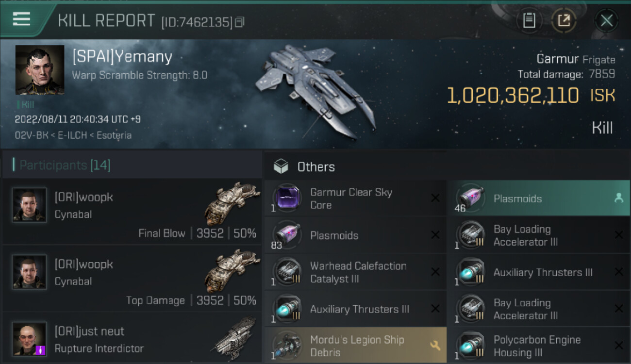Select the Garmur Clear Sky Core item

(x=355, y=199)
